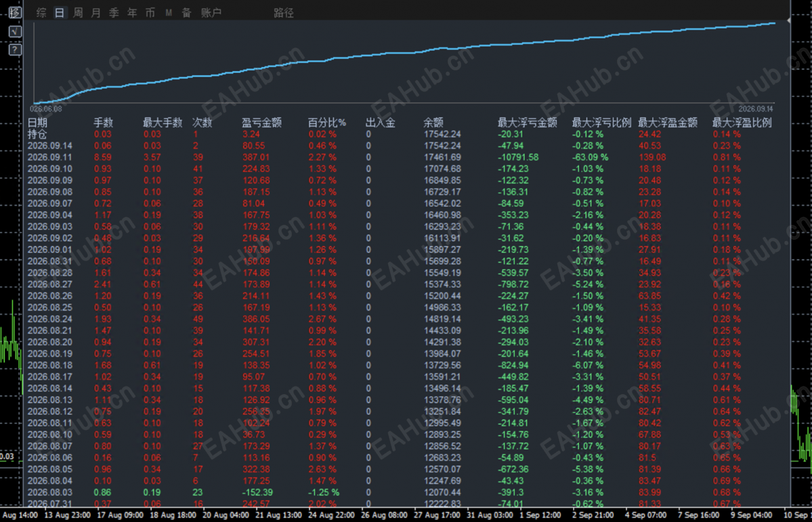Click the 移 move-panel icon

click(16, 13)
